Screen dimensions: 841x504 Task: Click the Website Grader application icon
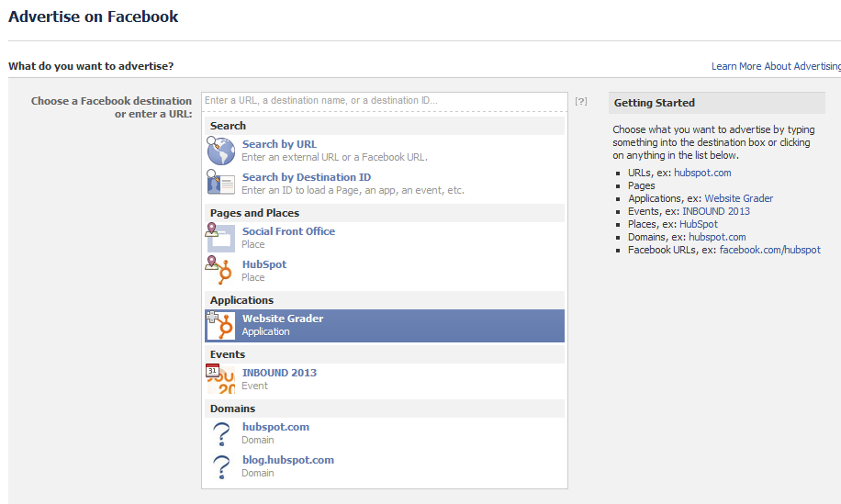tap(221, 325)
